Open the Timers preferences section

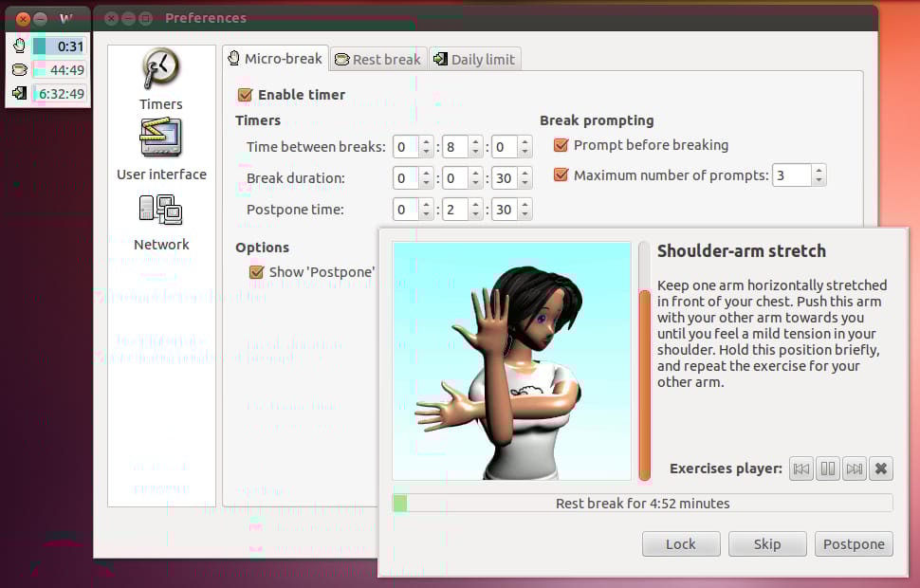161,79
